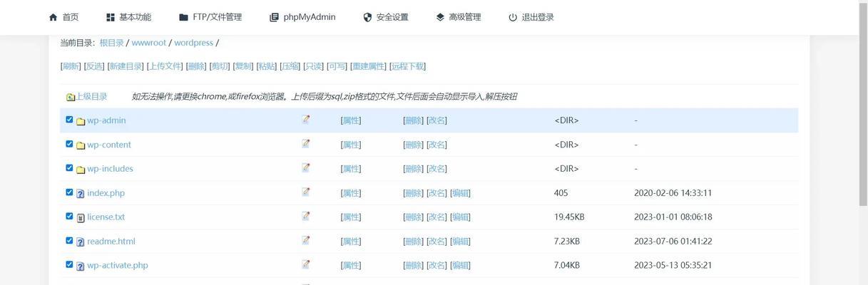Uncheck the wp-includes checkbox
868x285 pixels.
(69, 168)
